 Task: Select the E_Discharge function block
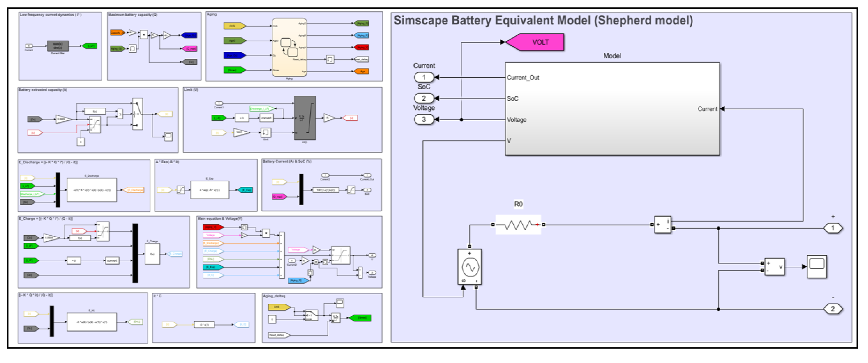(92, 190)
